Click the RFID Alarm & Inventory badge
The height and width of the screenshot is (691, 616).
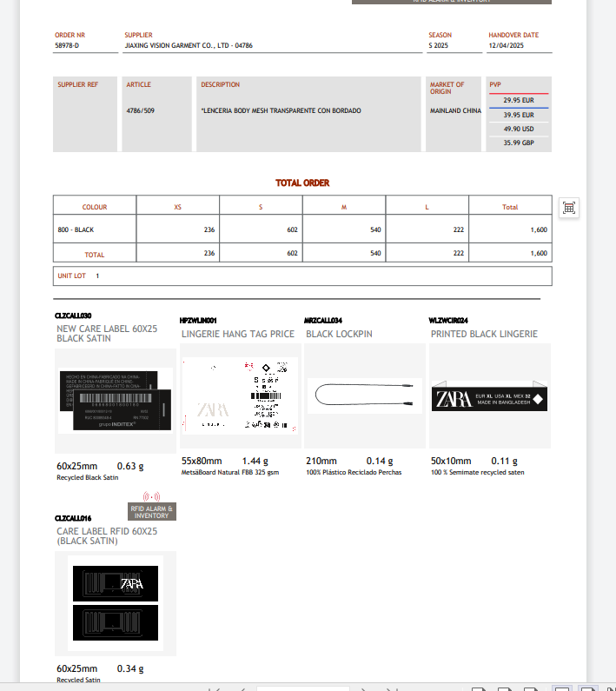[x=151, y=511]
